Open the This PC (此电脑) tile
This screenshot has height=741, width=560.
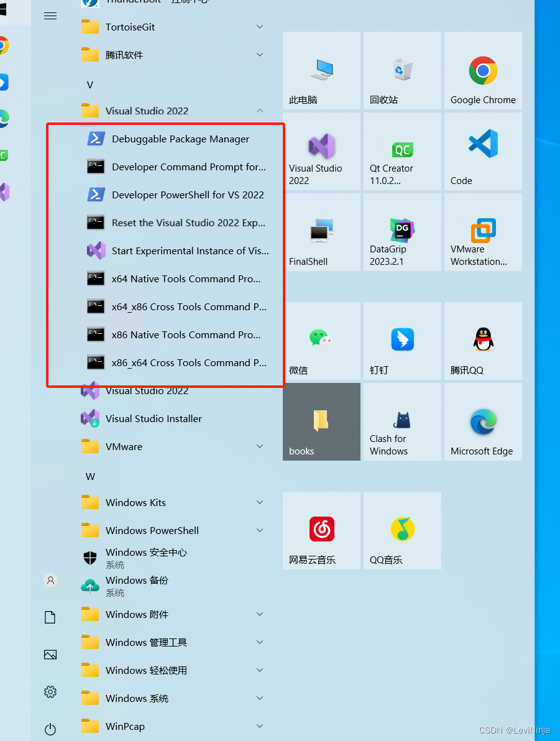321,71
